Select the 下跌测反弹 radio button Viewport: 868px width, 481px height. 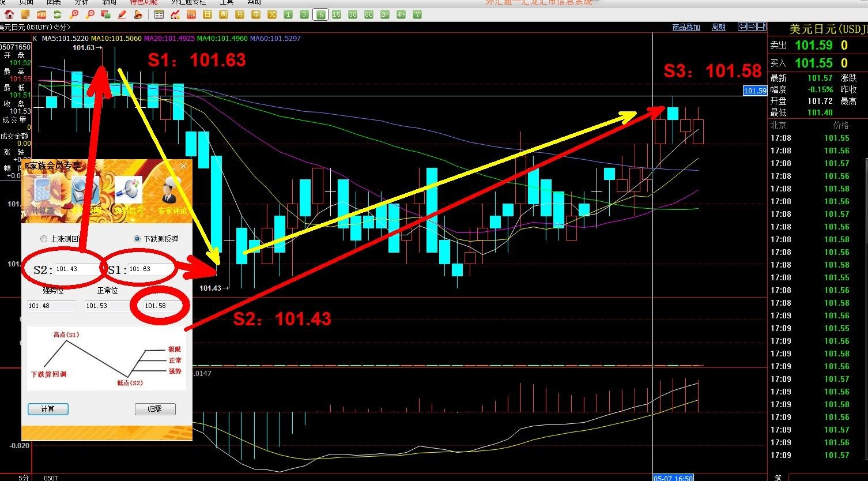(x=137, y=239)
